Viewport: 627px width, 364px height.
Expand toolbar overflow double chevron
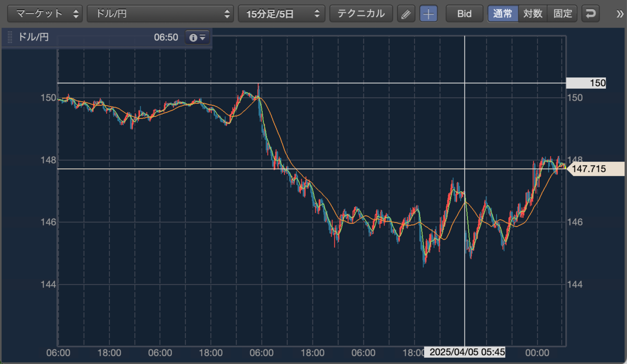tap(620, 14)
